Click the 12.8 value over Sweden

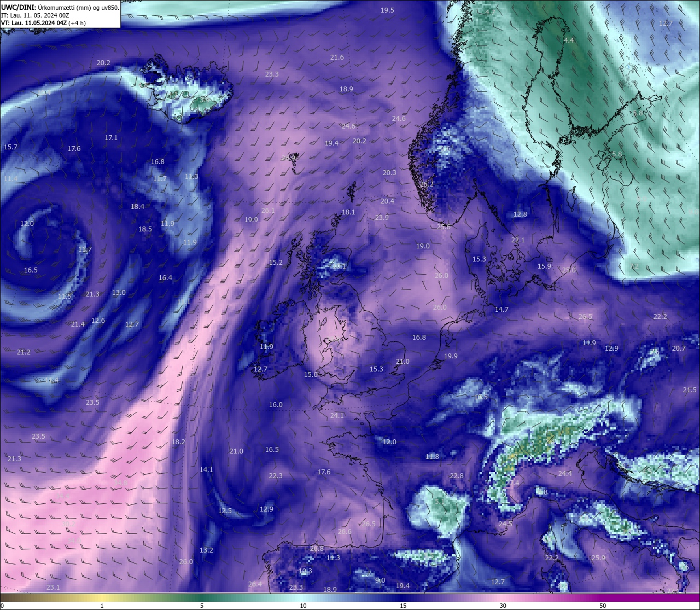pos(520,214)
